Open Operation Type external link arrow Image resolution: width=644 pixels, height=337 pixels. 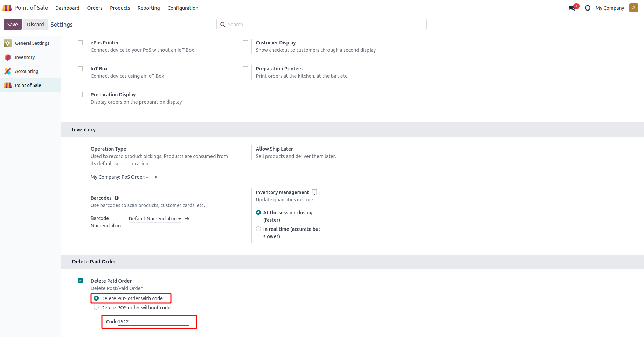pos(155,177)
